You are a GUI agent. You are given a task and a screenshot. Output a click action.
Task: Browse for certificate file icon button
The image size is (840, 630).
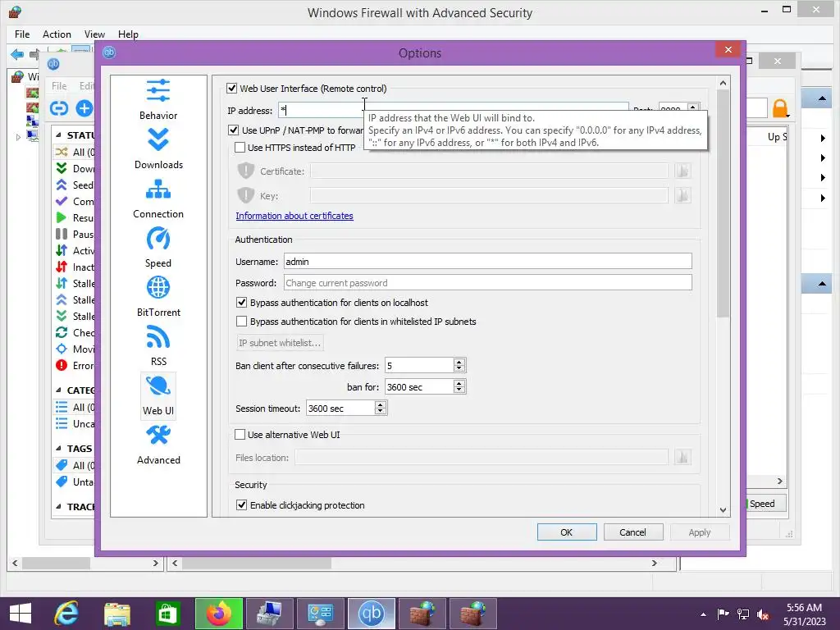[x=682, y=171]
